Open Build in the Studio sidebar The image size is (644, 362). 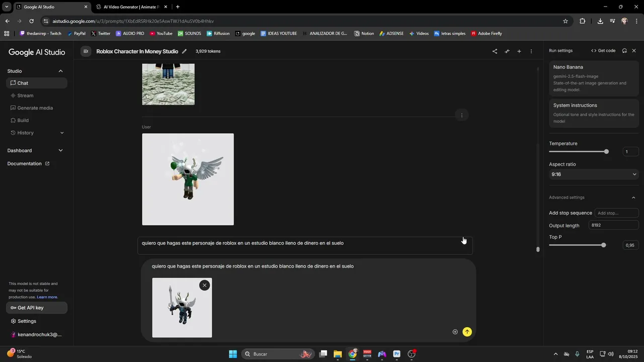(x=37, y=121)
